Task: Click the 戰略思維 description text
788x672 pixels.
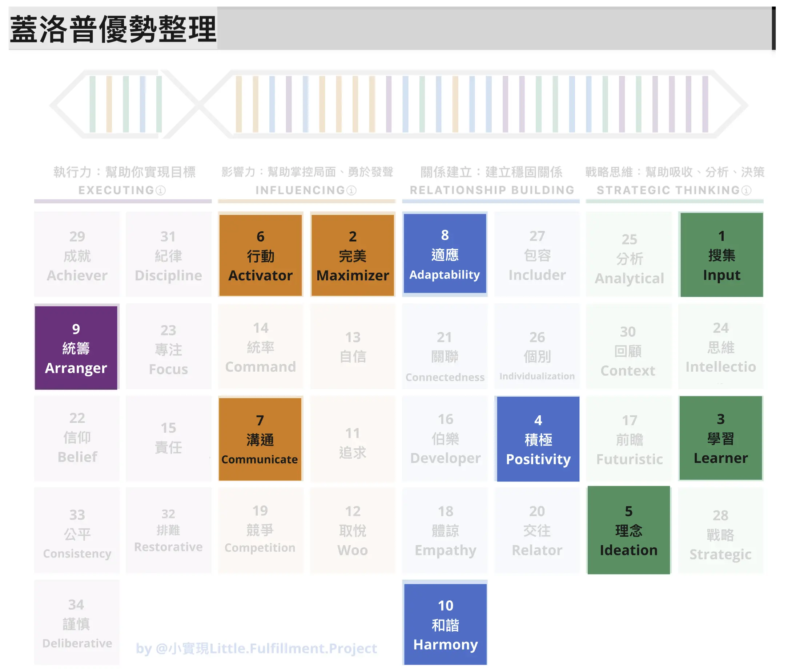Action: [x=675, y=172]
